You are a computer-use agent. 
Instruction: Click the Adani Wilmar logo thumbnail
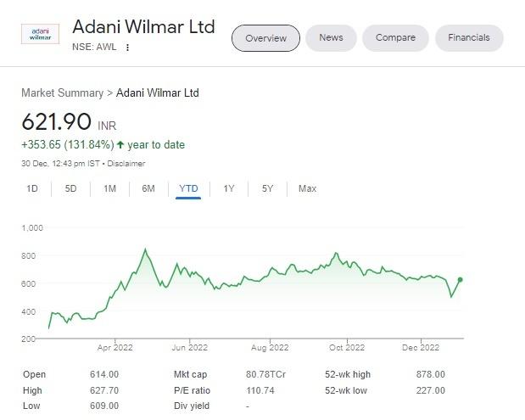point(40,34)
